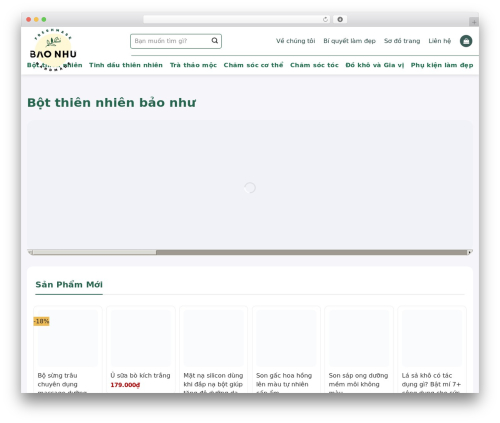Open the "Sơ đồ trang" link

pyautogui.click(x=402, y=41)
